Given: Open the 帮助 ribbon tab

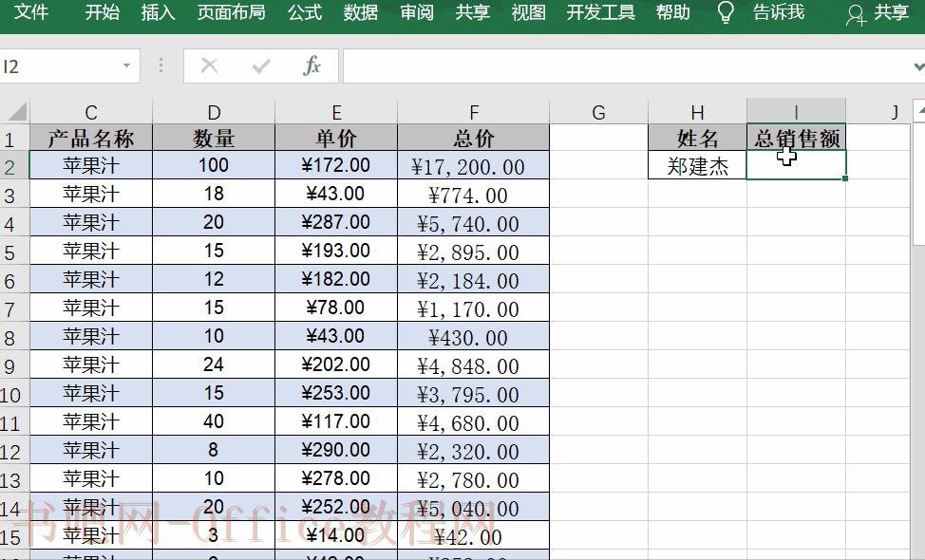Looking at the screenshot, I should [x=673, y=11].
